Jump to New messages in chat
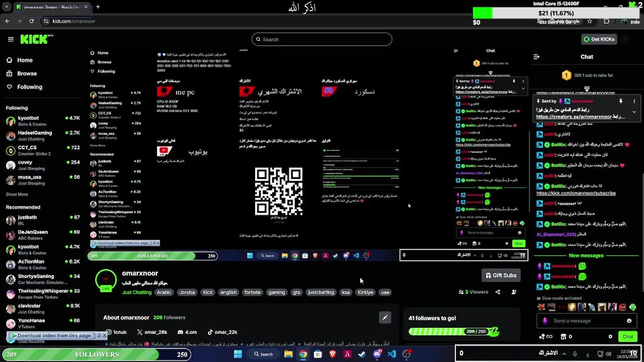Image resolution: width=644 pixels, height=362 pixels. pos(586,255)
